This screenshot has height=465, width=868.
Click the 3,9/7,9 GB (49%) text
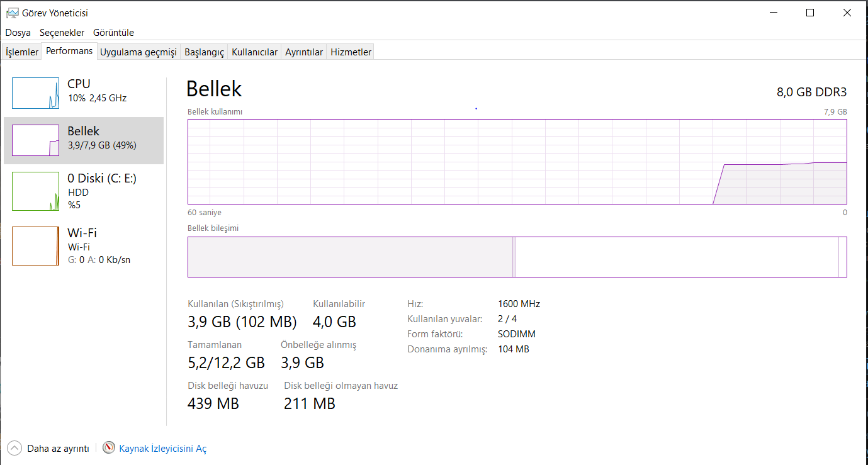click(x=102, y=145)
